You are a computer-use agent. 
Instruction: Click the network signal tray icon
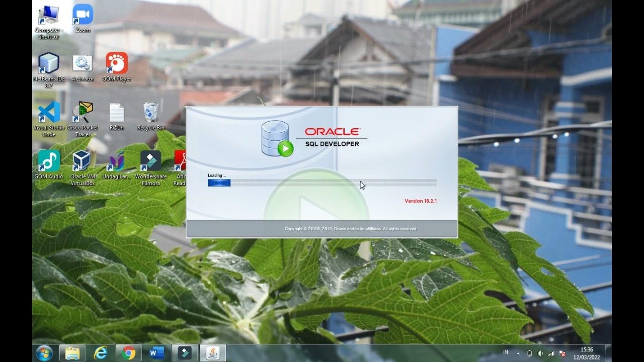click(551, 353)
